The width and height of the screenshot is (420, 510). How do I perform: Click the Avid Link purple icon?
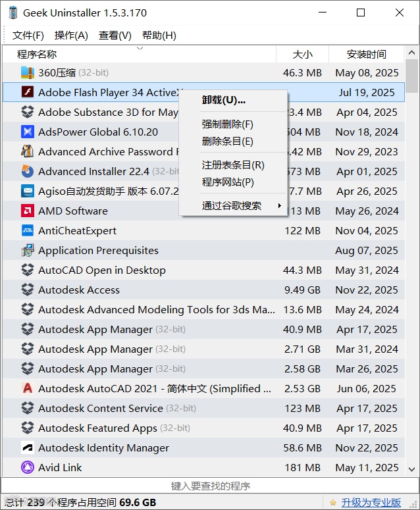point(28,467)
